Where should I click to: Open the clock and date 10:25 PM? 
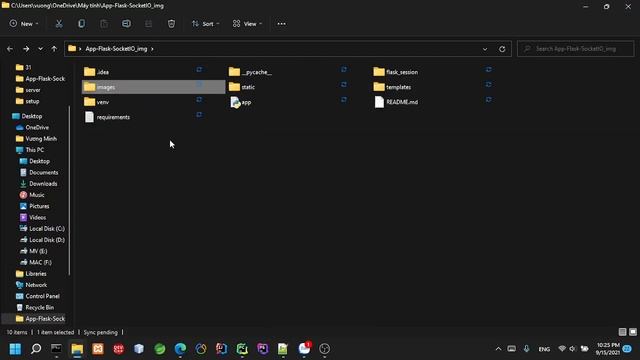point(608,349)
